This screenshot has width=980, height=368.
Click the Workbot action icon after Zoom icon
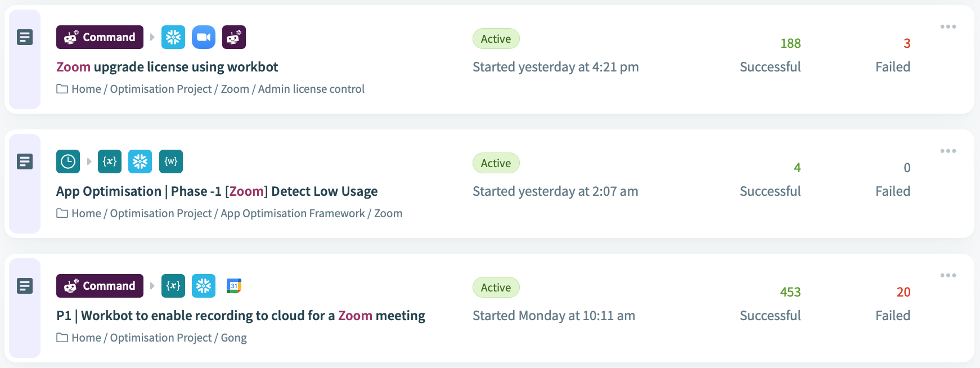[234, 37]
